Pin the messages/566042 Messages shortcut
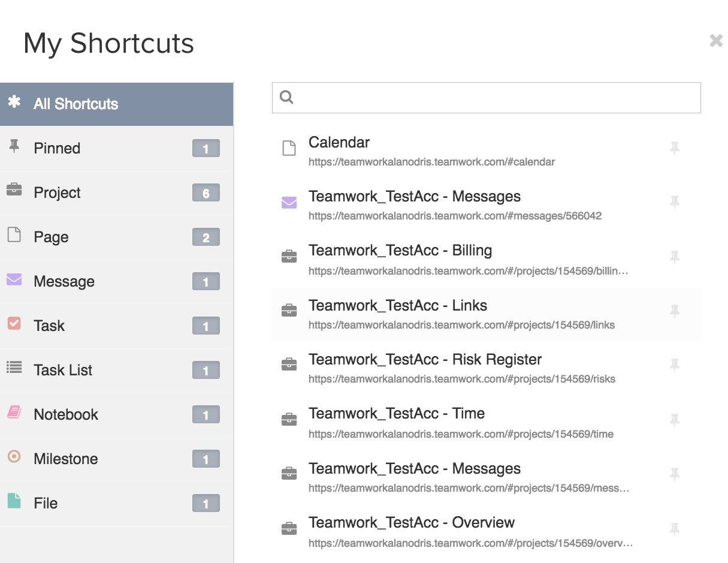This screenshot has width=728, height=563. (x=675, y=202)
